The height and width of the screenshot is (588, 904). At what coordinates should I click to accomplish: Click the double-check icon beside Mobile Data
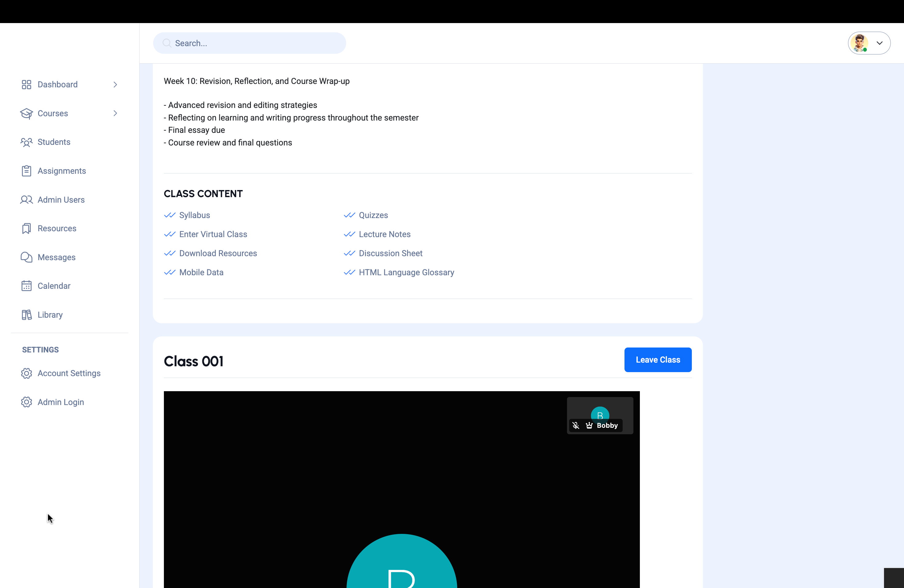click(x=169, y=272)
